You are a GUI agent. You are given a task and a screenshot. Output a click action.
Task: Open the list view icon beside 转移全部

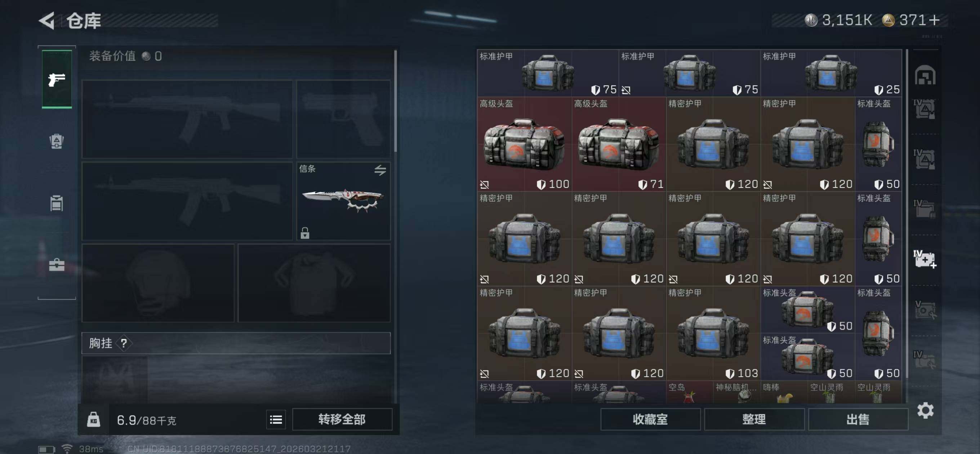[x=276, y=419]
